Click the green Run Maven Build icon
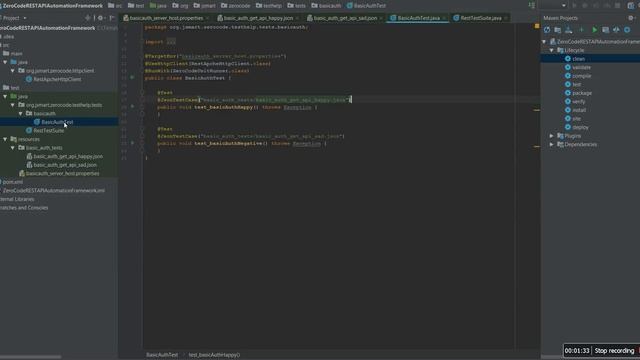 coord(595,30)
